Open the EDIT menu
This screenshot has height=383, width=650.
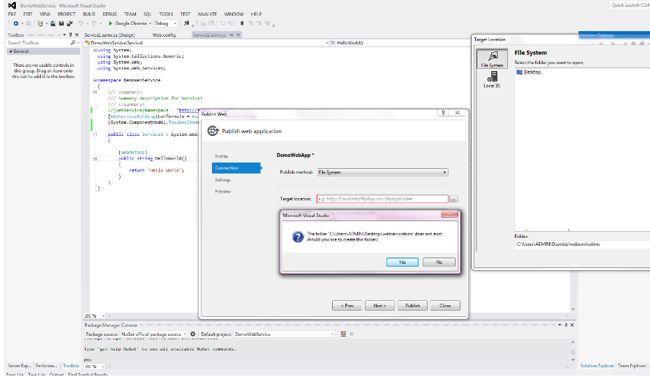[x=28, y=14]
